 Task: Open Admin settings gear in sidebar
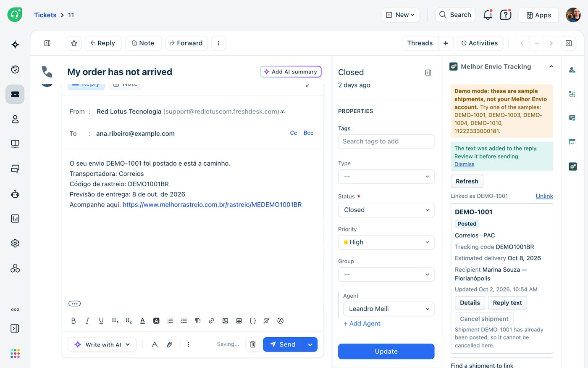15,243
